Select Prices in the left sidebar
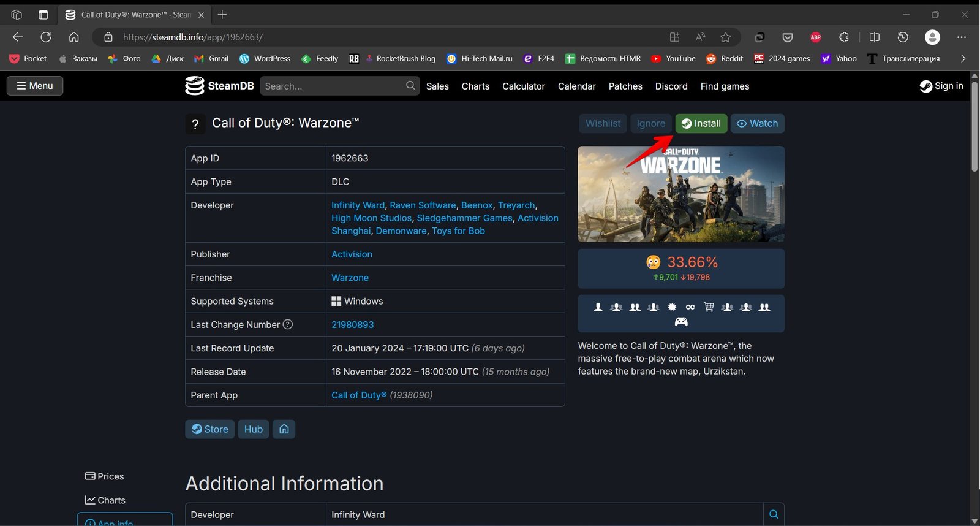Image resolution: width=980 pixels, height=526 pixels. click(x=104, y=476)
